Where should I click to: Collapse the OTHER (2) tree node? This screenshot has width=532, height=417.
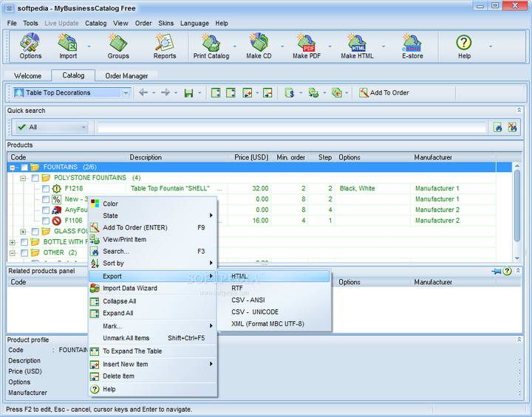[13, 253]
